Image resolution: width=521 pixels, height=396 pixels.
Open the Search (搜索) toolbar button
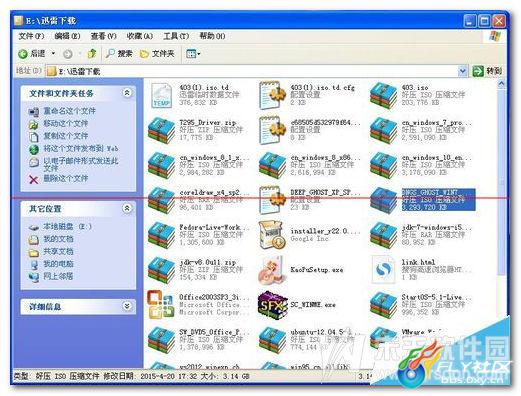(x=119, y=54)
